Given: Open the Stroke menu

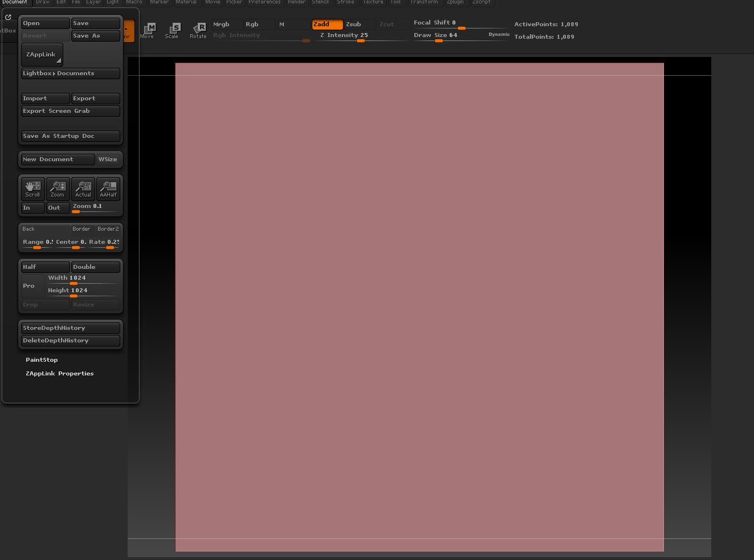Looking at the screenshot, I should click(x=345, y=2).
